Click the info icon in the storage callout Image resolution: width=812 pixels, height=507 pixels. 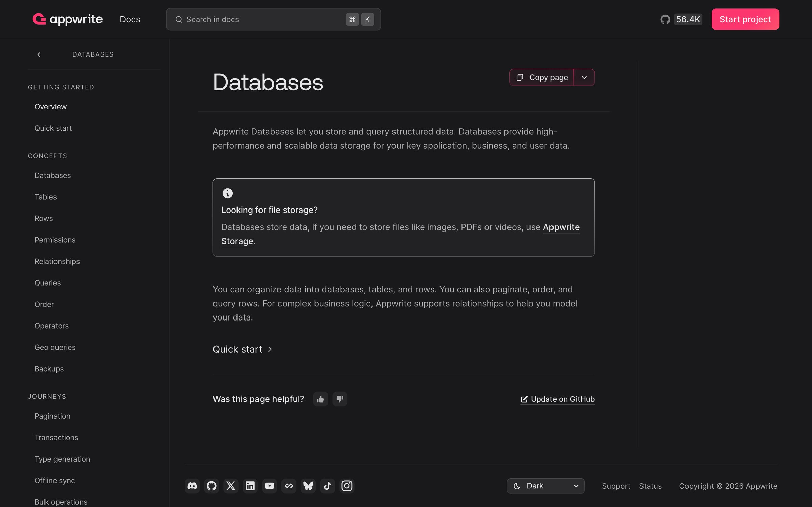(x=227, y=193)
